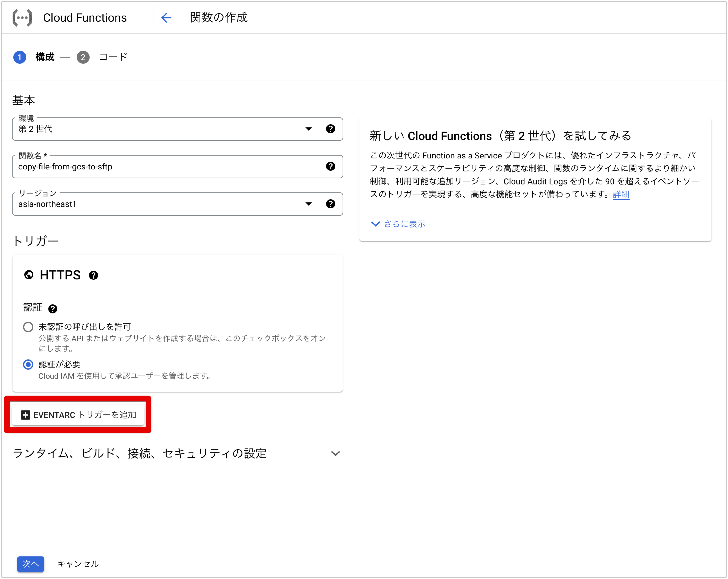Open the 環境 dropdown showing 第 2 世代
This screenshot has width=728, height=579.
tap(178, 129)
